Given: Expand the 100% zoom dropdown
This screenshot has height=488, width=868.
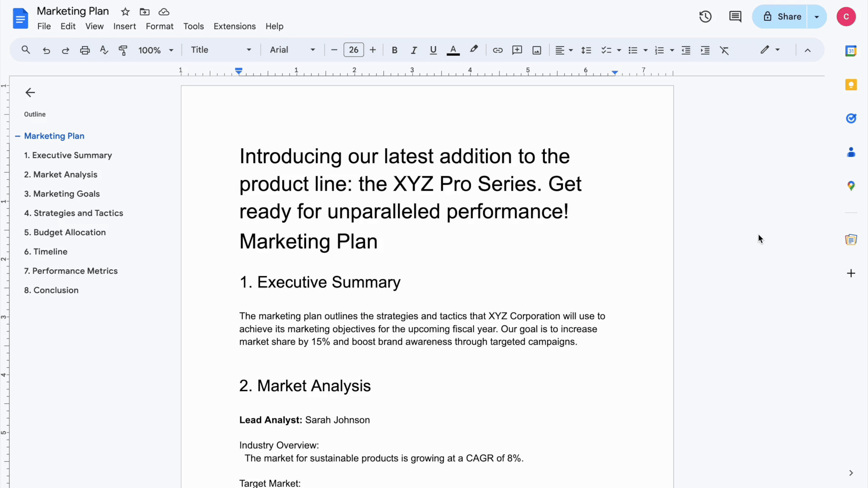Looking at the screenshot, I should tap(156, 50).
